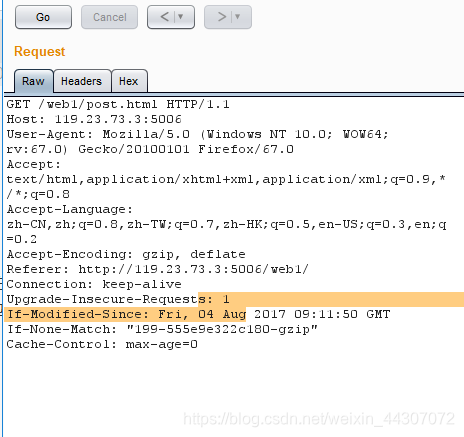Click the Host: 119.23.73.3:5006 line
This screenshot has height=437, width=464.
tap(94, 119)
